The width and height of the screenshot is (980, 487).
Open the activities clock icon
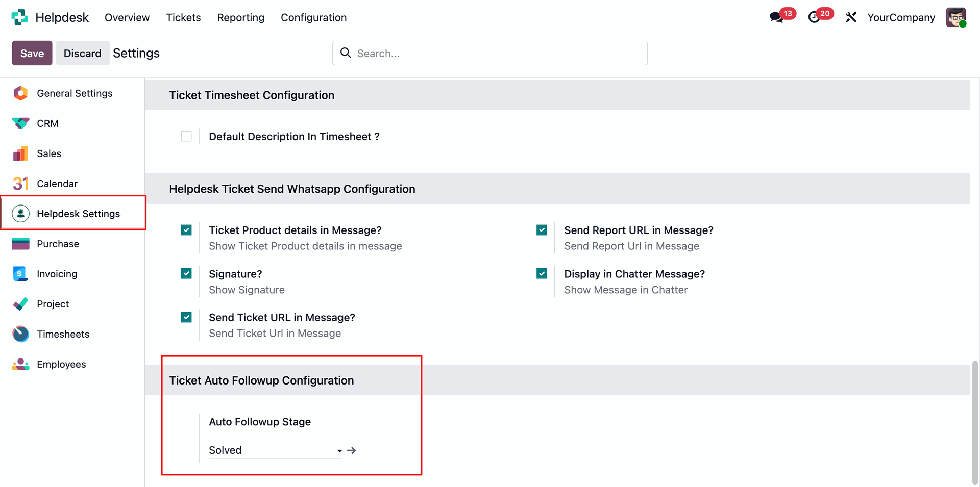click(x=815, y=17)
